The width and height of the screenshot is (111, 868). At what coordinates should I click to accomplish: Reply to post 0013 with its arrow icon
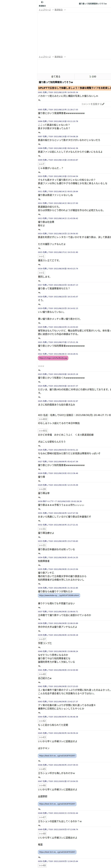tap(39, 230)
